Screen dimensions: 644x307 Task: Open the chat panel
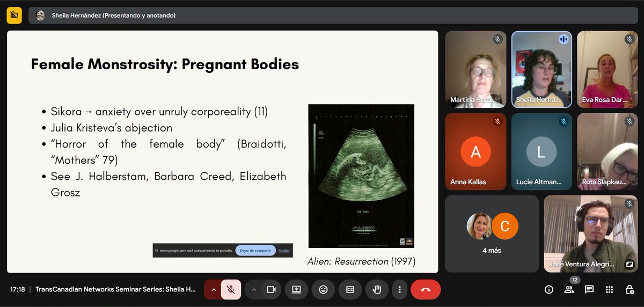(589, 289)
